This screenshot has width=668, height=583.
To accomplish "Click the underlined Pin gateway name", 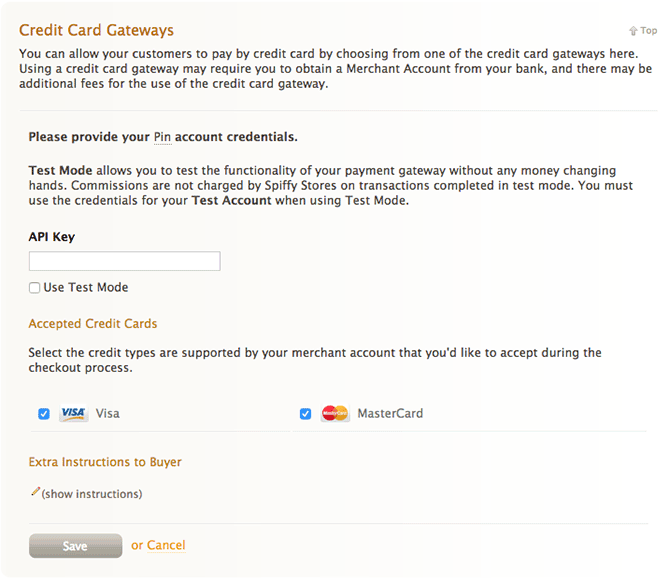I will pyautogui.click(x=162, y=137).
